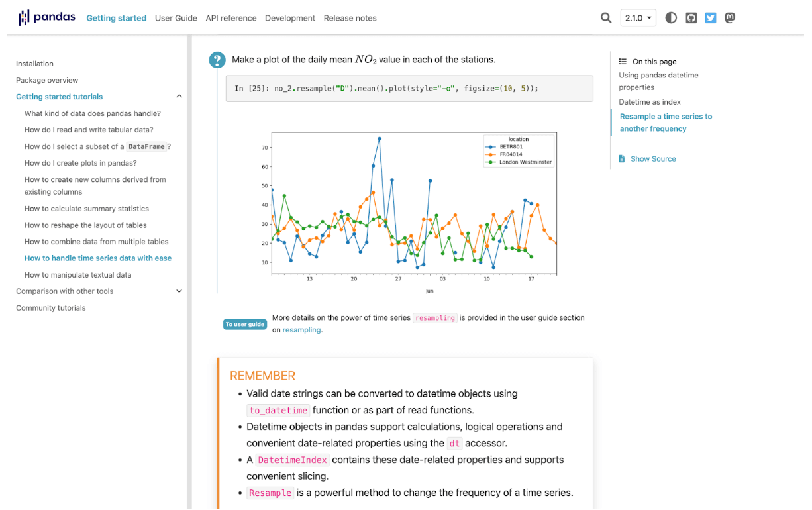The image size is (812, 510).
Task: Click the pandas logo in the header
Action: (46, 18)
